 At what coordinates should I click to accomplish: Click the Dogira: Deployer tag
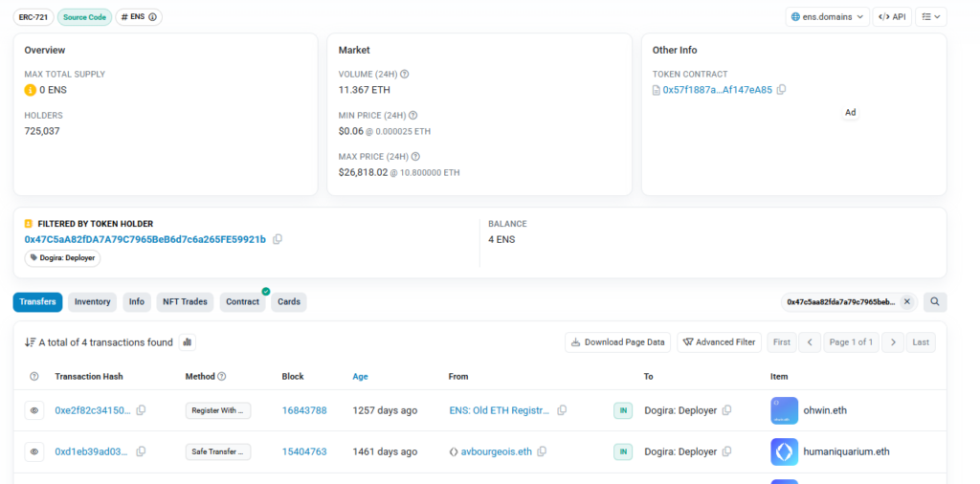62,258
